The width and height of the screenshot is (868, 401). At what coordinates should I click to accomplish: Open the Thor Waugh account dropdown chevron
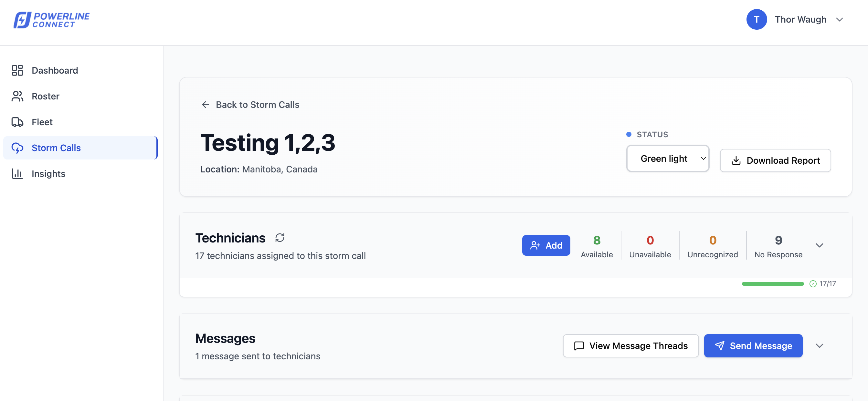839,19
